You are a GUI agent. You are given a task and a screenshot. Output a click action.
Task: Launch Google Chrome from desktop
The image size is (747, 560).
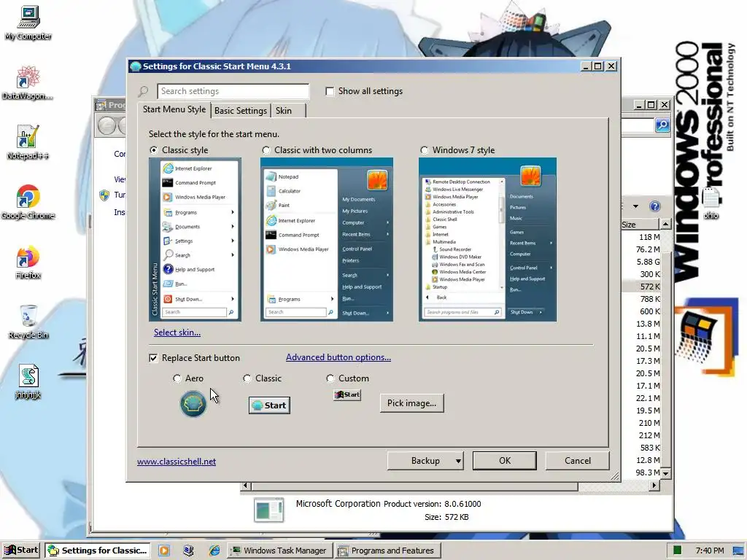point(28,202)
